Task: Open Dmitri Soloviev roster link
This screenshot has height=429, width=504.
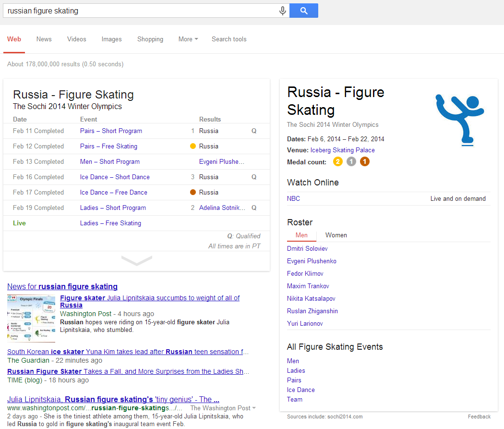Action: point(307,248)
